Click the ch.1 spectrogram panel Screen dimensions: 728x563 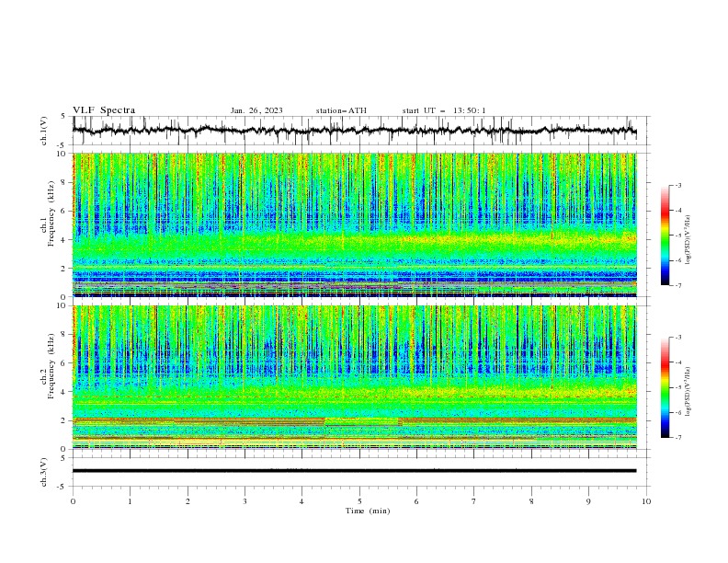tap(354, 224)
